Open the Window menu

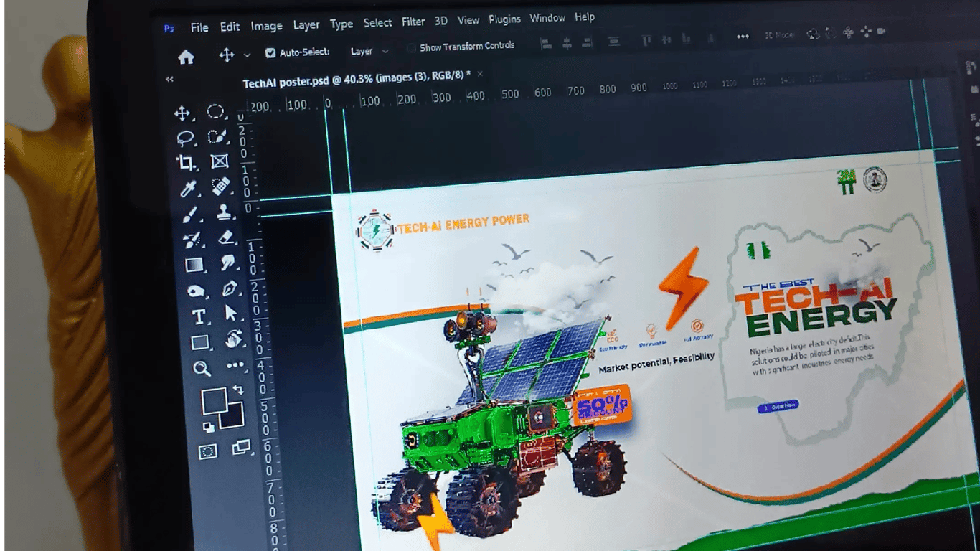[x=547, y=18]
